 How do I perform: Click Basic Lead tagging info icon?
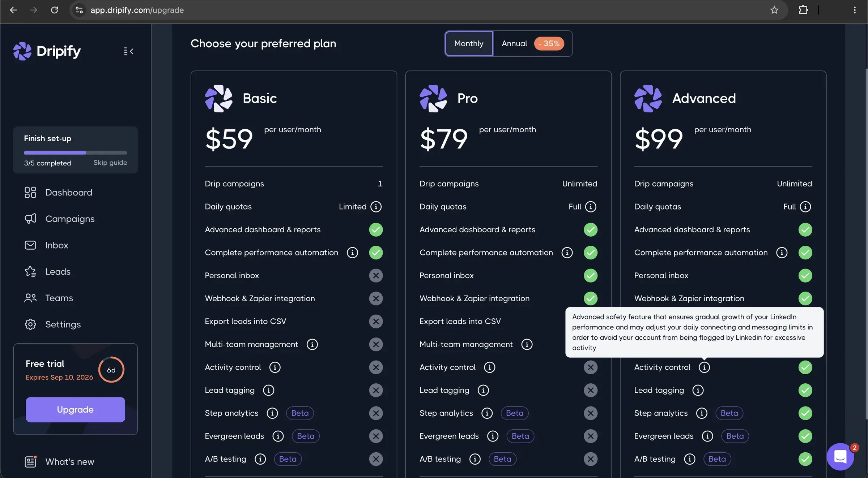(x=268, y=390)
